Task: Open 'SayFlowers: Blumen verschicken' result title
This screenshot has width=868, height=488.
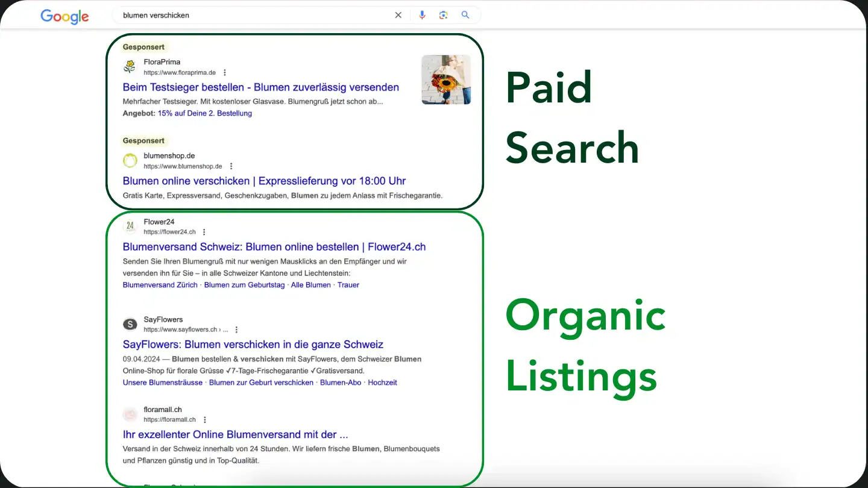Action: point(253,345)
